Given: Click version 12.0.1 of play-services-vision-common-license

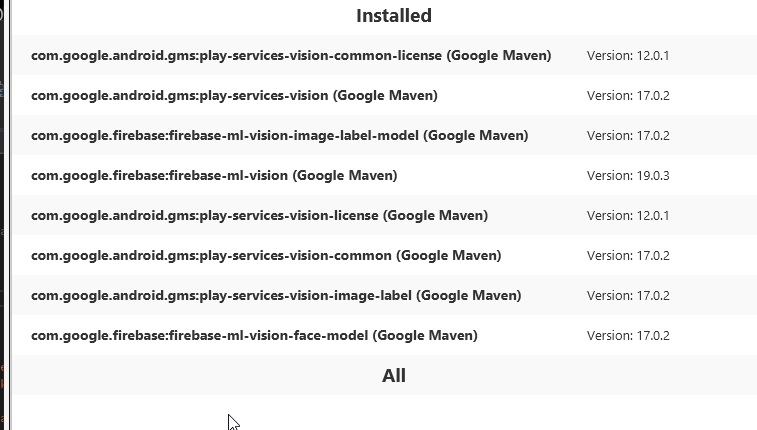Looking at the screenshot, I should [x=627, y=56].
